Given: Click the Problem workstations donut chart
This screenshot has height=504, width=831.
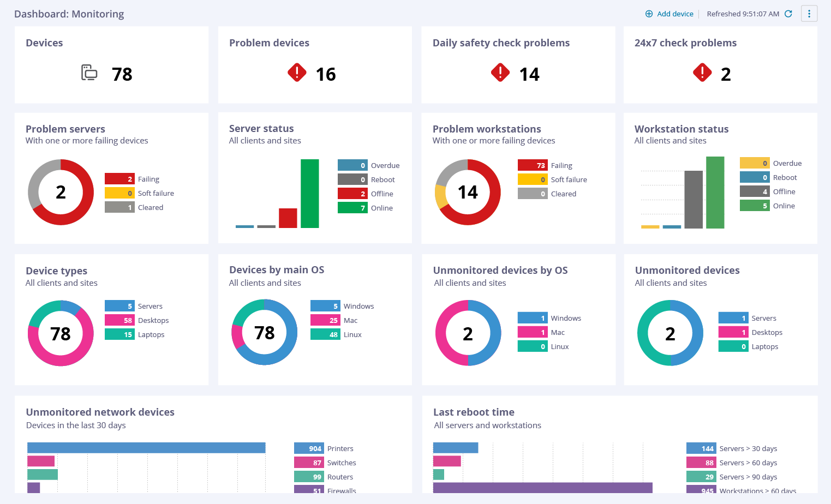Looking at the screenshot, I should click(468, 192).
